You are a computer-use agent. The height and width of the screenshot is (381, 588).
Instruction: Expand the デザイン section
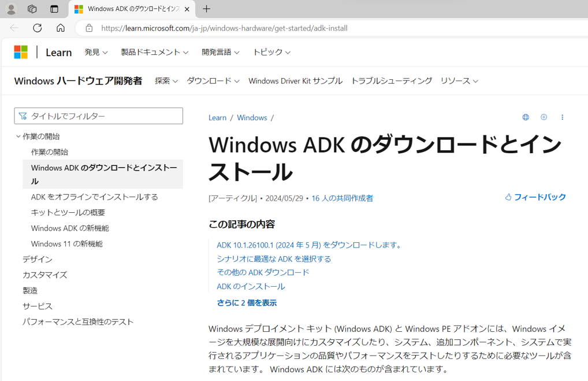point(37,260)
